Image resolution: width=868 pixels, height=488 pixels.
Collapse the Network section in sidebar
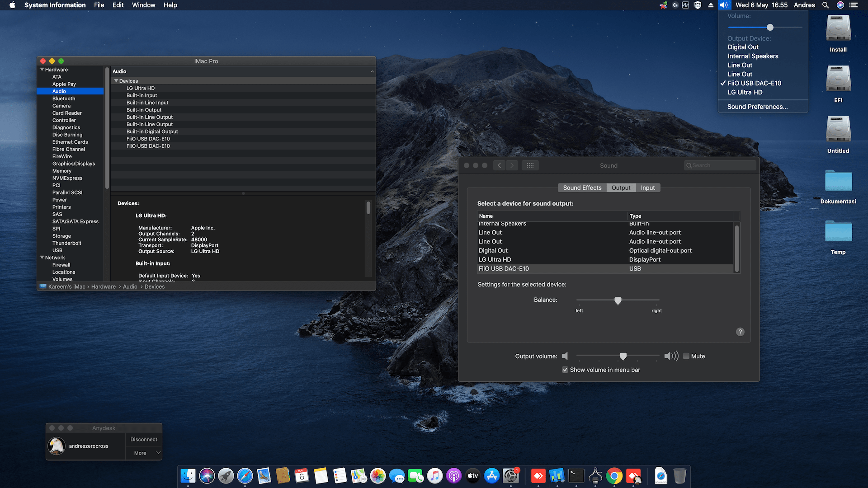tap(42, 258)
